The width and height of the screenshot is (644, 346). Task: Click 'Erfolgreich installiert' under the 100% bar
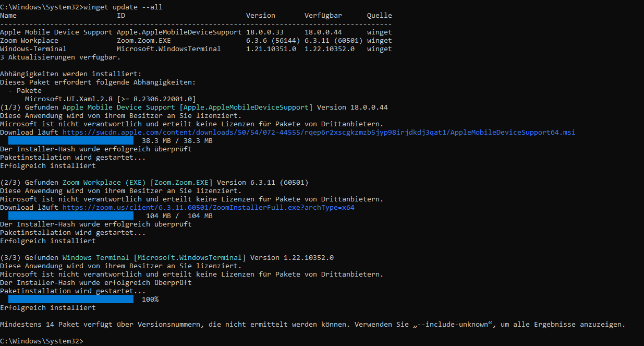48,308
